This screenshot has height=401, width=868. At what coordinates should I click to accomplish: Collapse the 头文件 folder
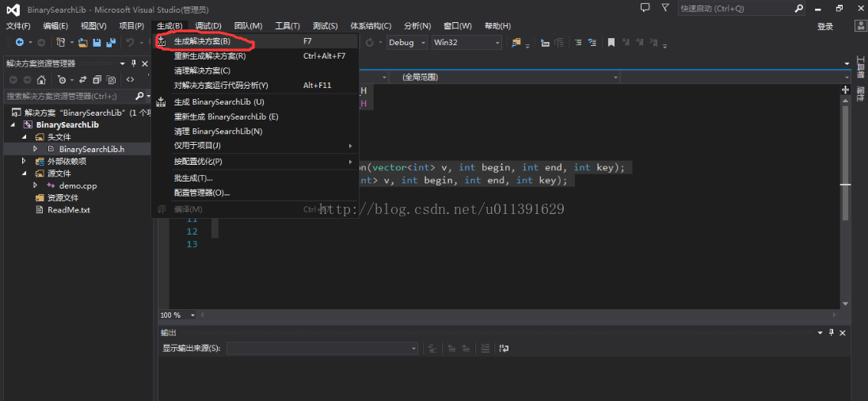coord(24,137)
